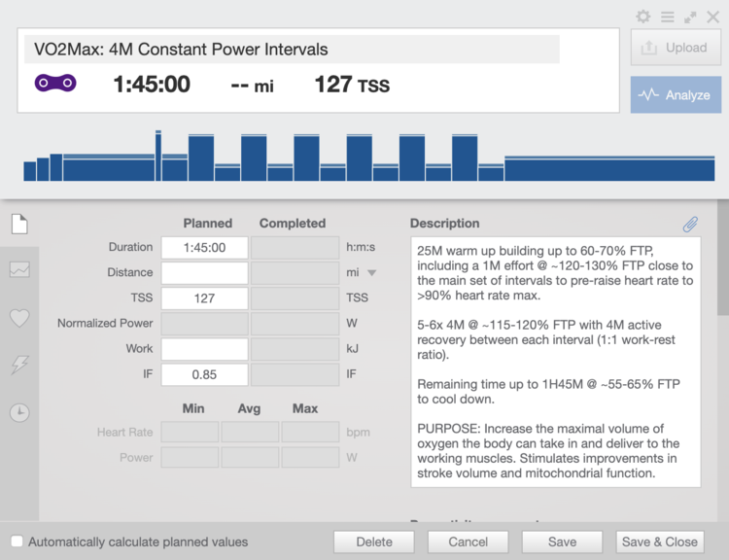Edit the workout title VO2Max field

click(292, 50)
